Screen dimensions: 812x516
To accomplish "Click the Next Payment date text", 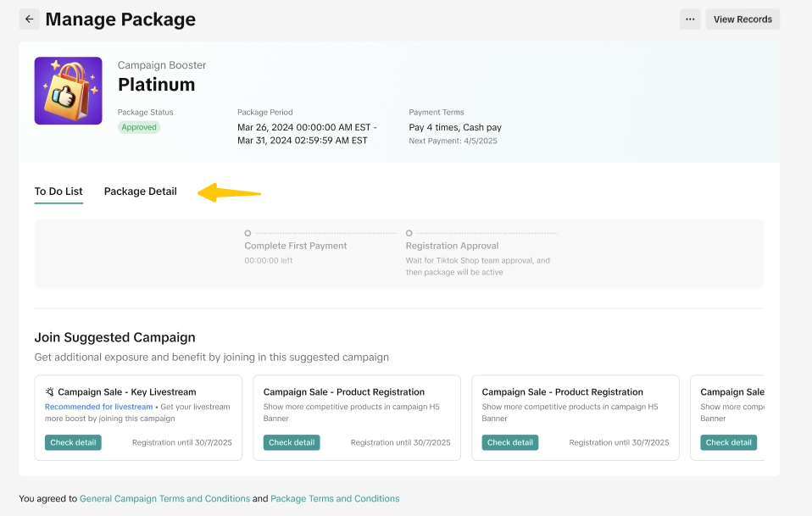I will (453, 141).
